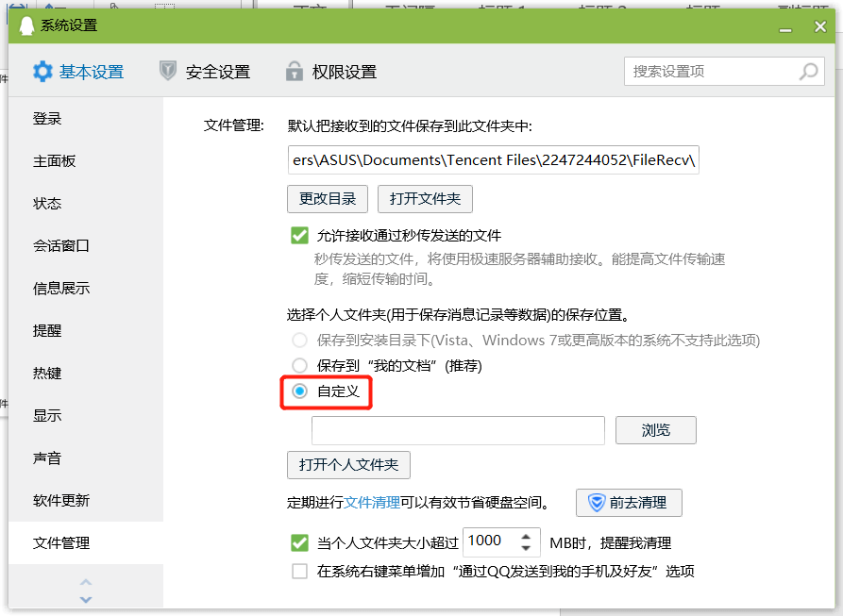This screenshot has width=843, height=616.
Task: Click the gear icon for 基本设置
Action: point(42,72)
